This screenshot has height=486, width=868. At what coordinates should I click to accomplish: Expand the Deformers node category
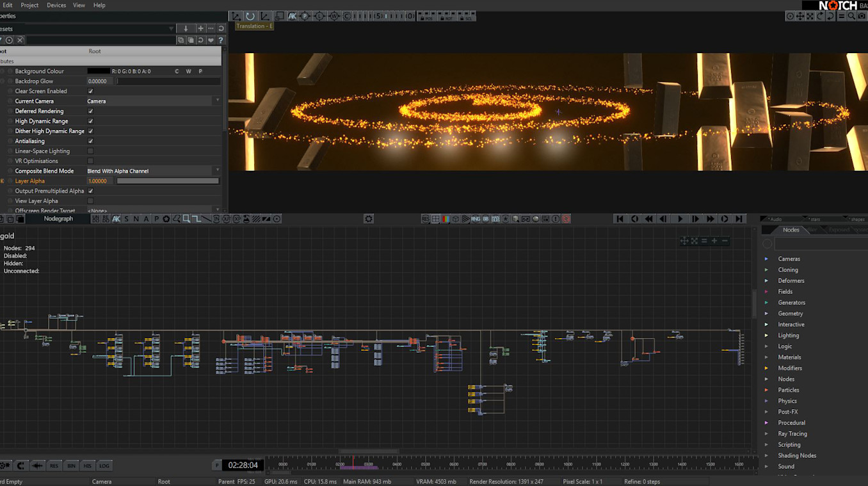click(x=766, y=280)
